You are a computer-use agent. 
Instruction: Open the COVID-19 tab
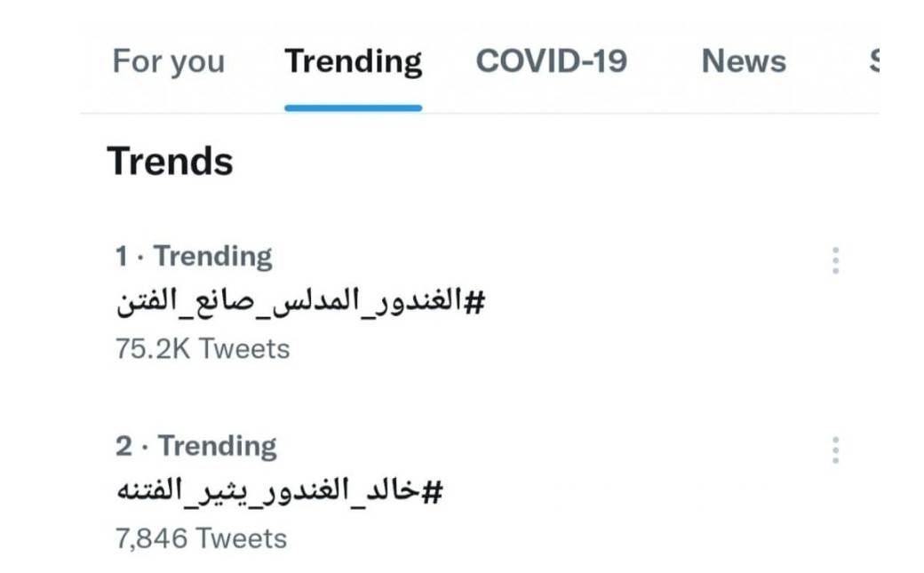click(551, 61)
